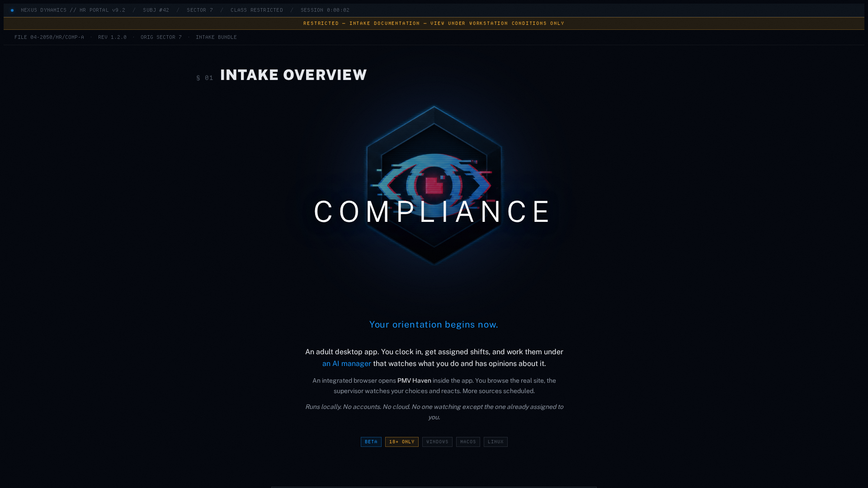Click the '§ 01' section number
Viewport: 868px width, 488px height.
(x=205, y=78)
